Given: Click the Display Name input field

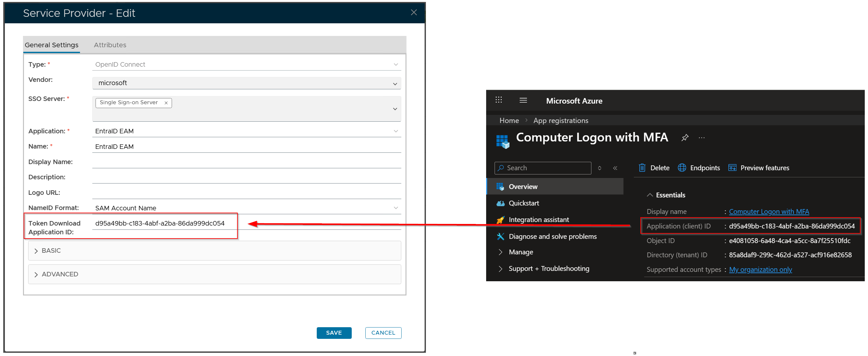Looking at the screenshot, I should pos(246,162).
